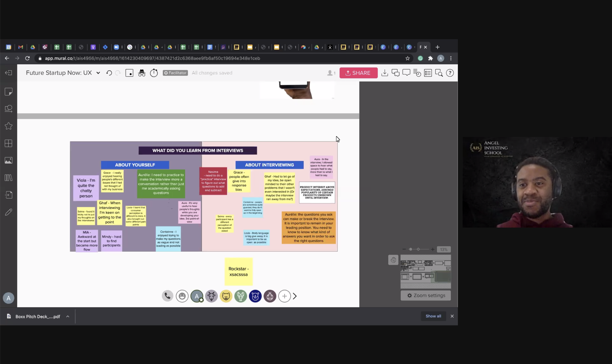Open the activity history icon

tap(417, 73)
